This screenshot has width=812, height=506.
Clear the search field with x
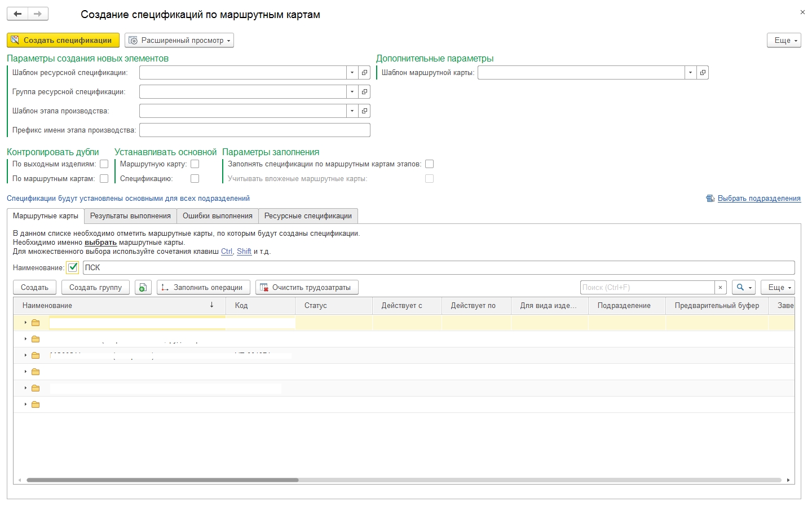coord(720,288)
